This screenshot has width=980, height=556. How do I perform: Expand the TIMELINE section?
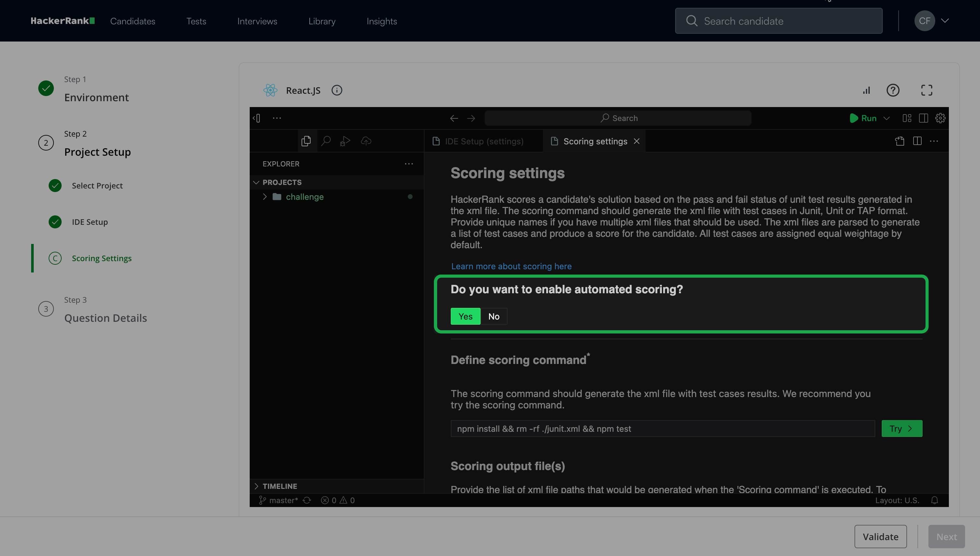click(256, 486)
